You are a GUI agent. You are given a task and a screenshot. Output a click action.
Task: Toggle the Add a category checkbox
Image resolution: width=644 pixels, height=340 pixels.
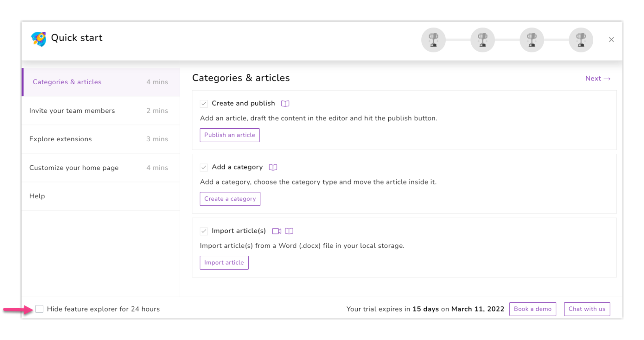[x=204, y=167]
